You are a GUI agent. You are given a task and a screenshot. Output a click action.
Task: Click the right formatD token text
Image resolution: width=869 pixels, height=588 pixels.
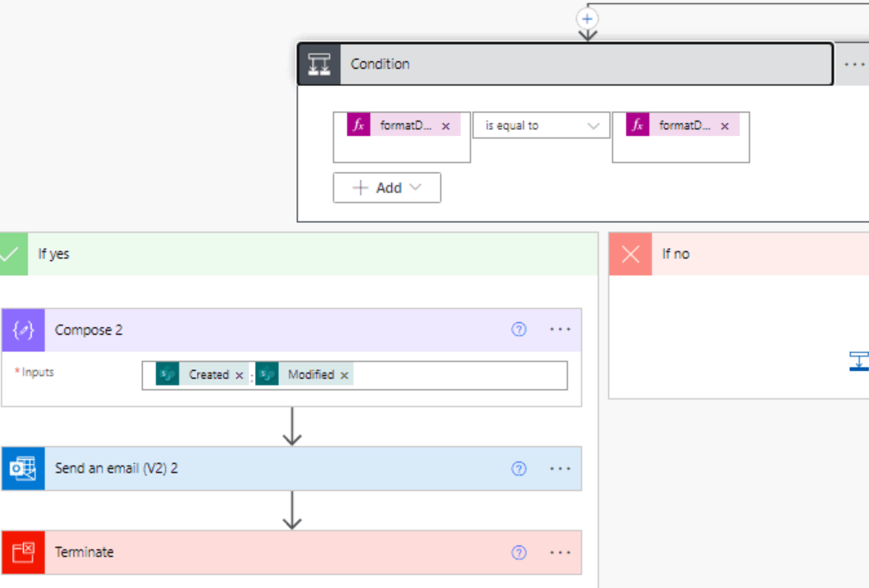click(684, 126)
